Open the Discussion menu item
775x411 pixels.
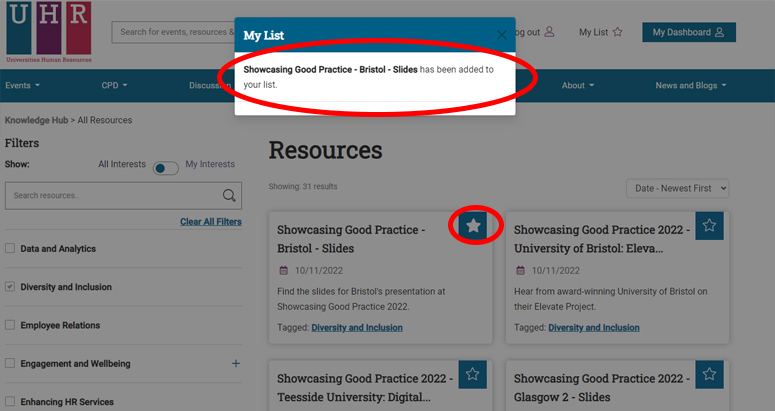(210, 85)
